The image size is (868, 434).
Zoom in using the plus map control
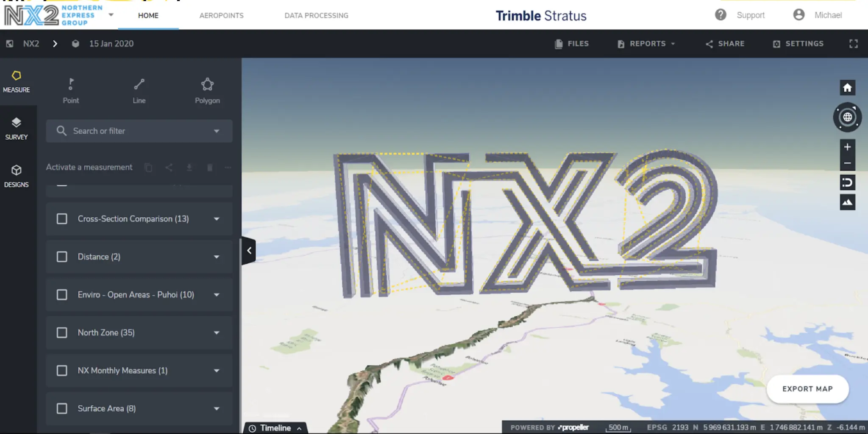[847, 147]
